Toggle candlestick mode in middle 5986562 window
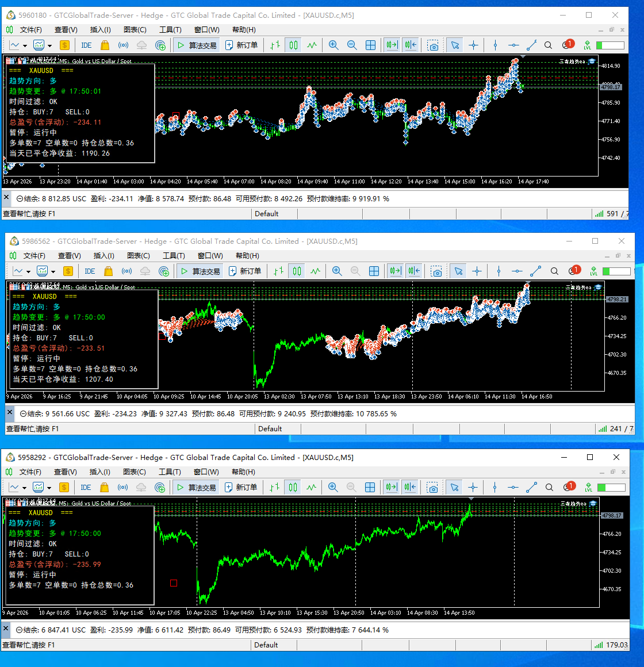Screen dimensions: 644x667 tap(297, 271)
